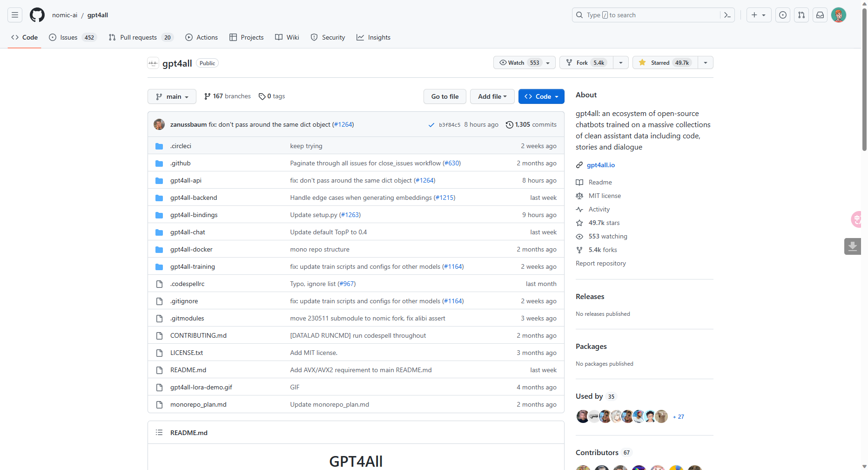Open the Projects tab

click(247, 37)
